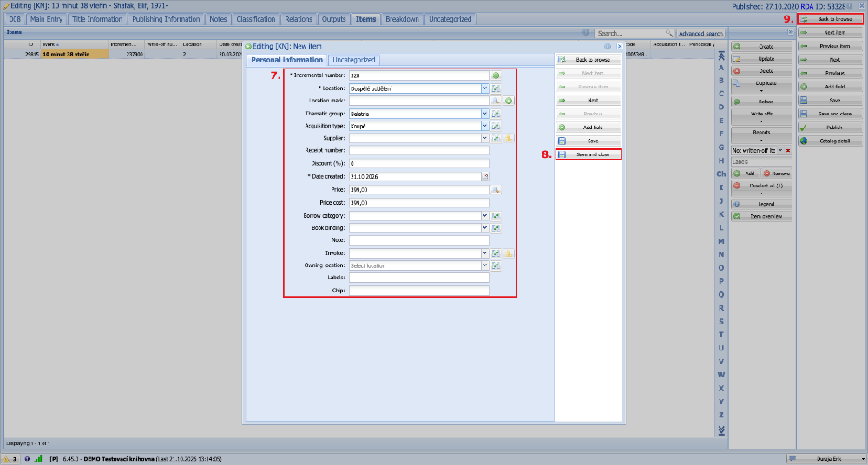Image resolution: width=868 pixels, height=465 pixels.
Task: Open Advanced search
Action: point(700,33)
